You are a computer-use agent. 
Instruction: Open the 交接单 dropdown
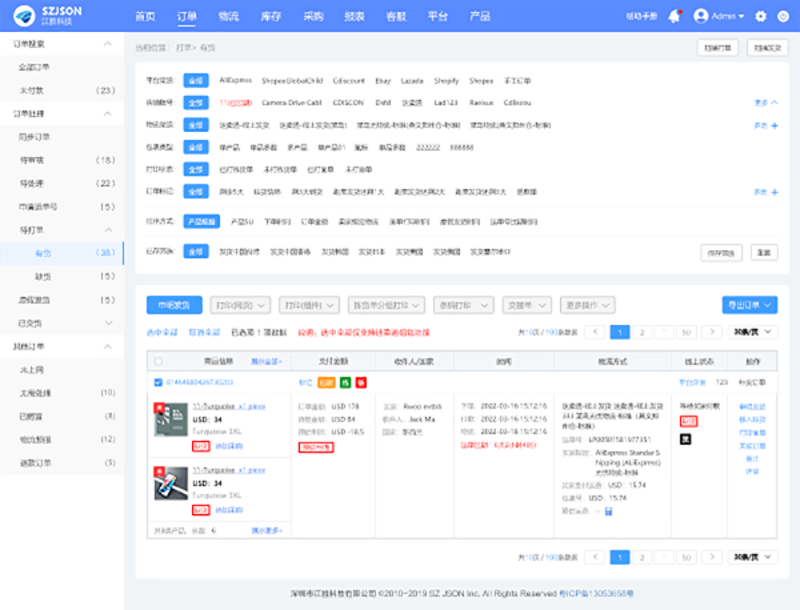(x=527, y=305)
